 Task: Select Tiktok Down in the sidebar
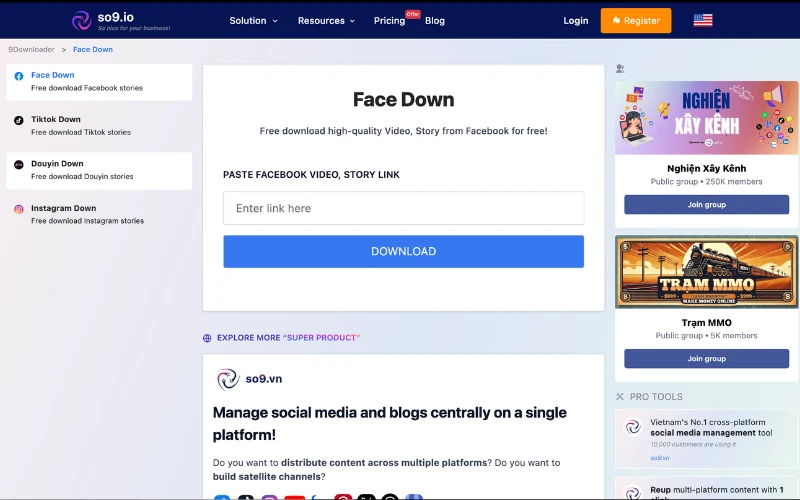point(99,126)
